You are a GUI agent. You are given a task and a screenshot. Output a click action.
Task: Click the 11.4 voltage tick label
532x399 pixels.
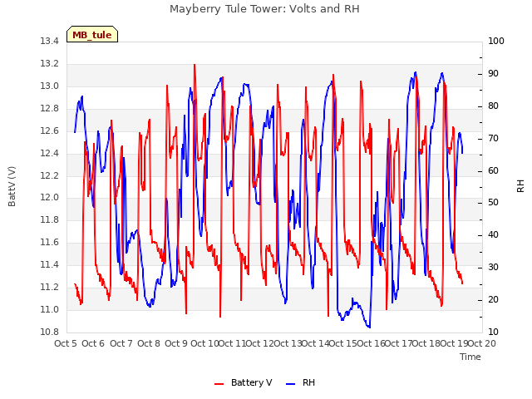pyautogui.click(x=49, y=264)
